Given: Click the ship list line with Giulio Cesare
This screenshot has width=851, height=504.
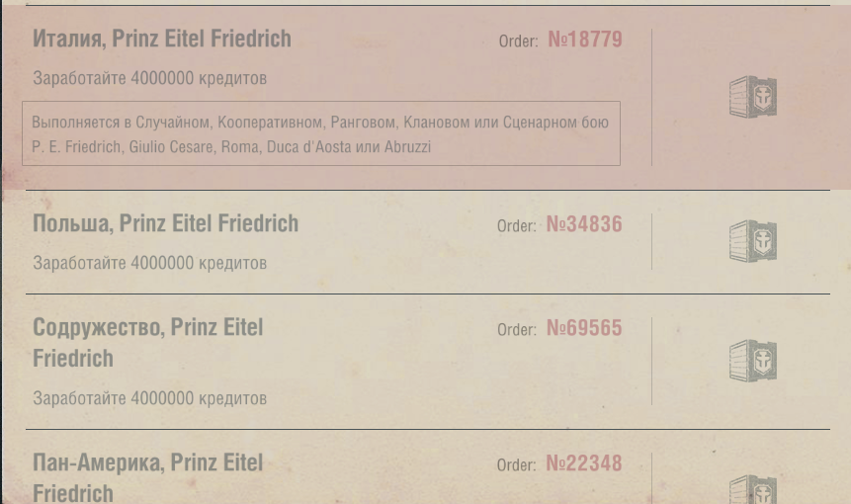Looking at the screenshot, I should [x=231, y=147].
